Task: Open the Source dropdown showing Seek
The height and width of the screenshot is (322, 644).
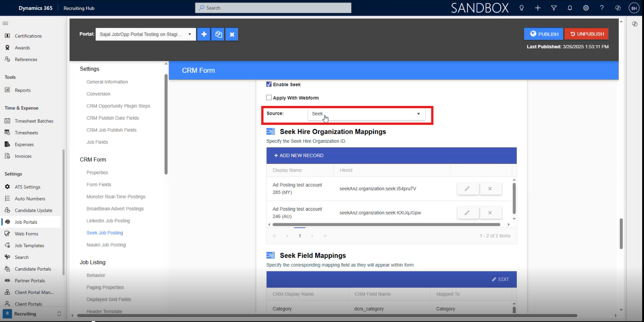Action: coord(366,114)
